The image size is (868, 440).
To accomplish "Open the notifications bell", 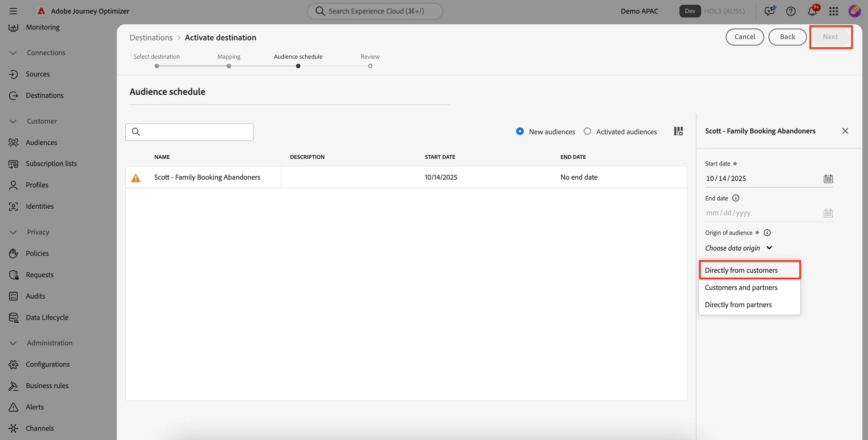I will click(x=812, y=11).
